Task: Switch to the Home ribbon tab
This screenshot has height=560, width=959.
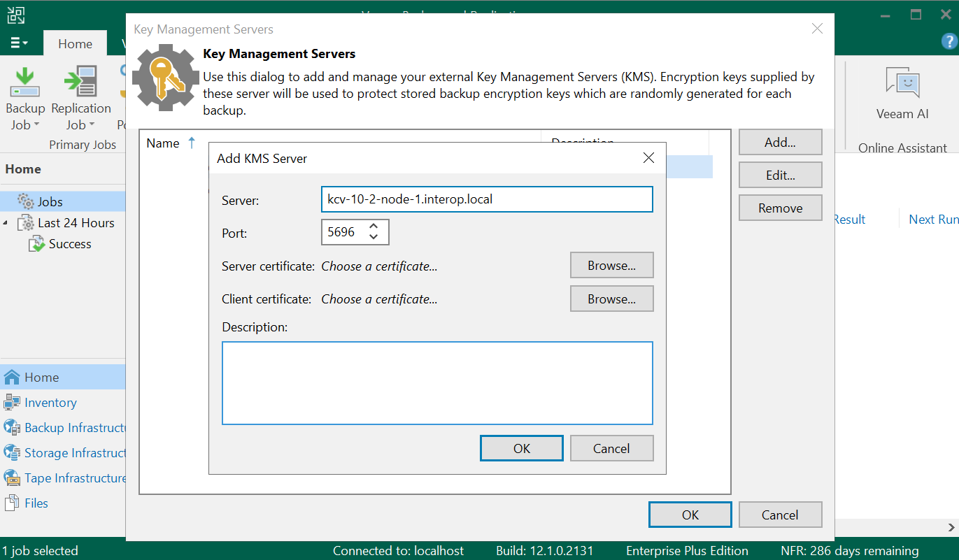Action: [x=75, y=43]
